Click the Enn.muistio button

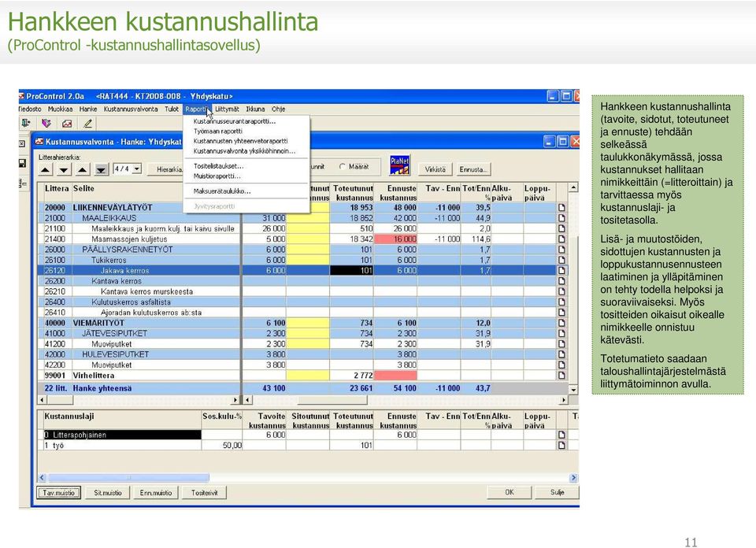(156, 493)
